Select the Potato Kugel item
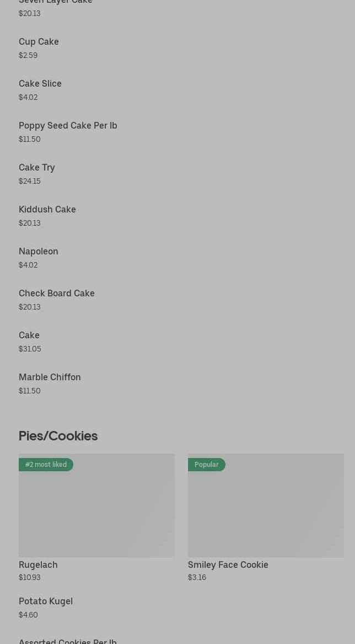Image resolution: width=355 pixels, height=644 pixels. 46,602
